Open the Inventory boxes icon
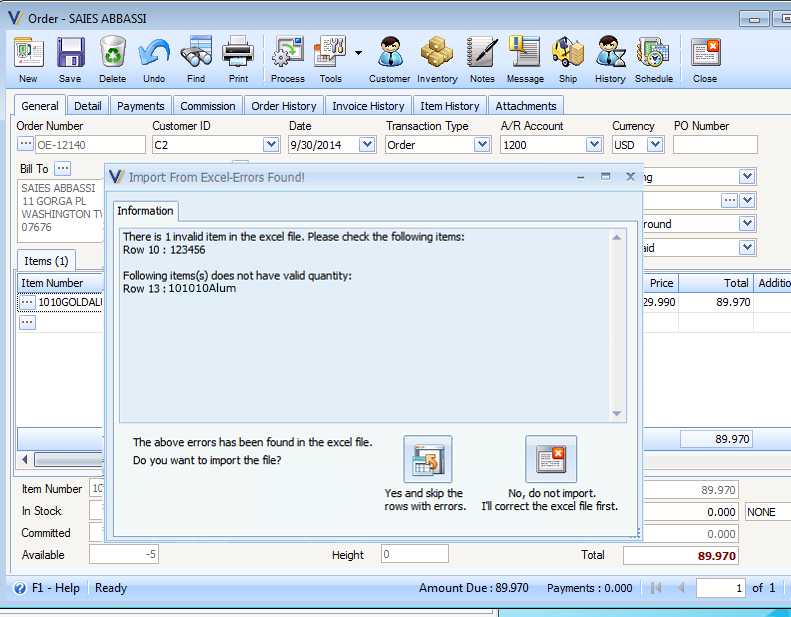 pos(437,52)
